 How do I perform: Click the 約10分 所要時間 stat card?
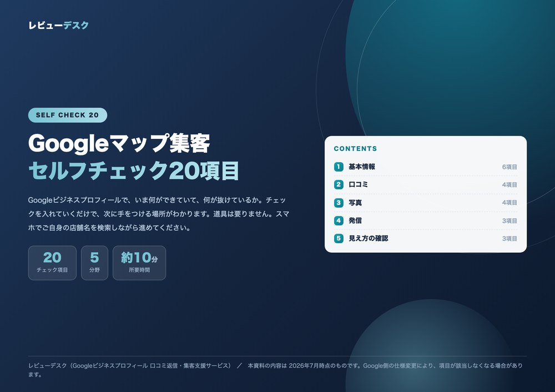coord(139,263)
